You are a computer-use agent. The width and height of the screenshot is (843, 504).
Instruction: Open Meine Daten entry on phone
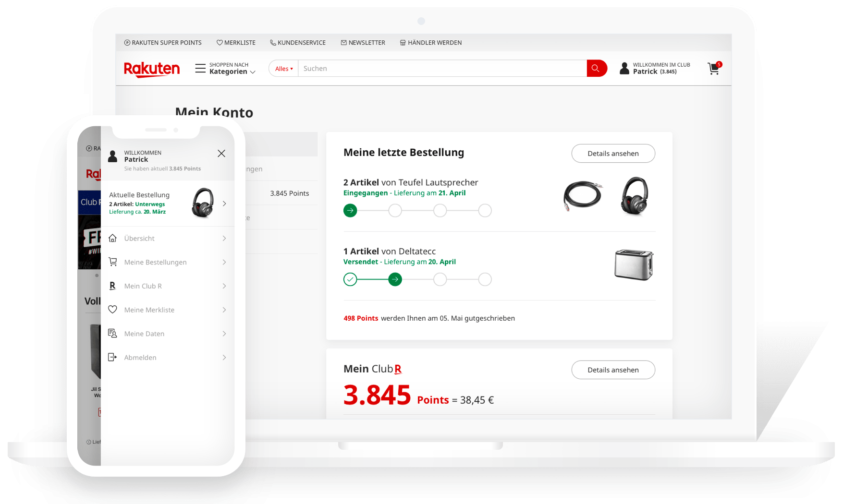(x=168, y=334)
